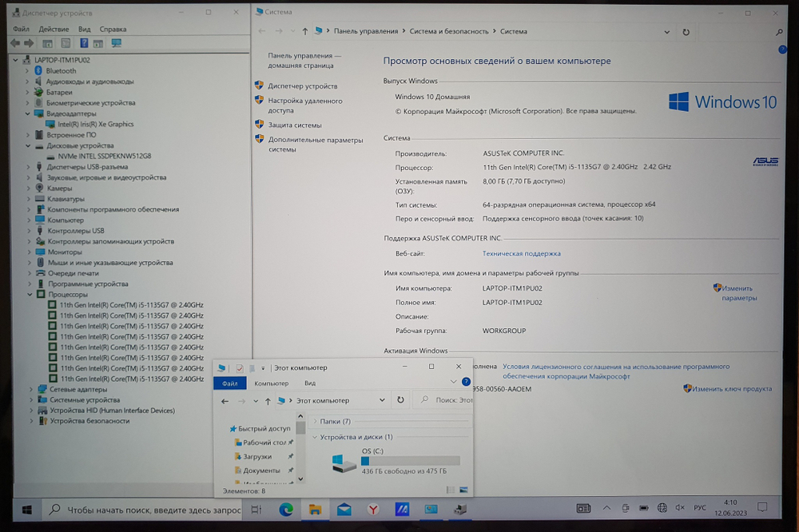Viewport: 799px width, 532px height.
Task: Open Yandex Browser from the taskbar
Action: (373, 509)
